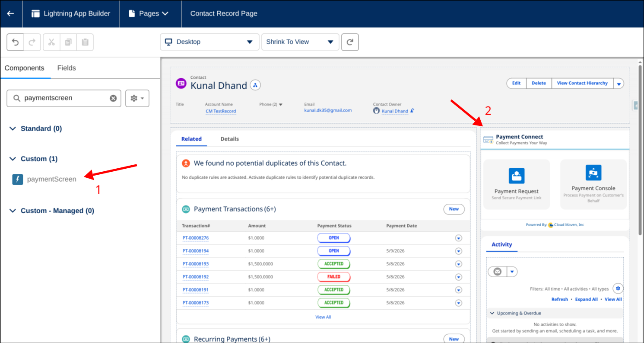Image resolution: width=644 pixels, height=343 pixels.
Task: Click the Lightning App Builder icon
Action: (35, 13)
